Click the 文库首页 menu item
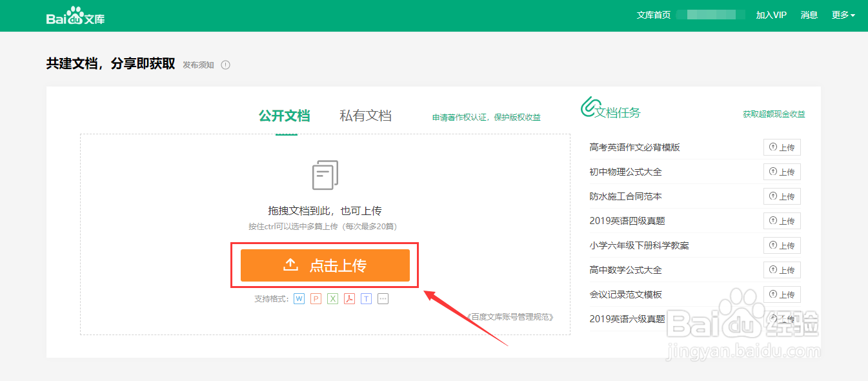Screen dimensions: 868x381 654,14
